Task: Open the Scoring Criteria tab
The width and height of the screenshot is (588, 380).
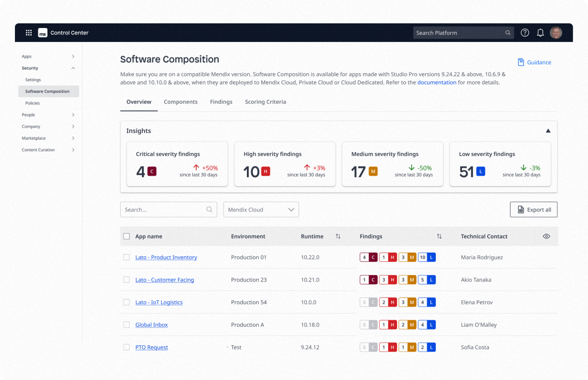Action: pos(265,102)
